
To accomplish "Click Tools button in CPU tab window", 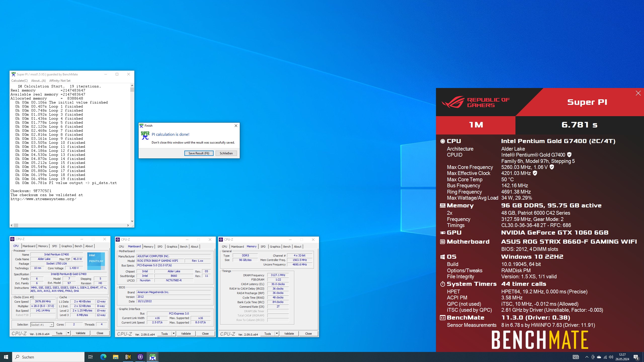I will (x=59, y=333).
